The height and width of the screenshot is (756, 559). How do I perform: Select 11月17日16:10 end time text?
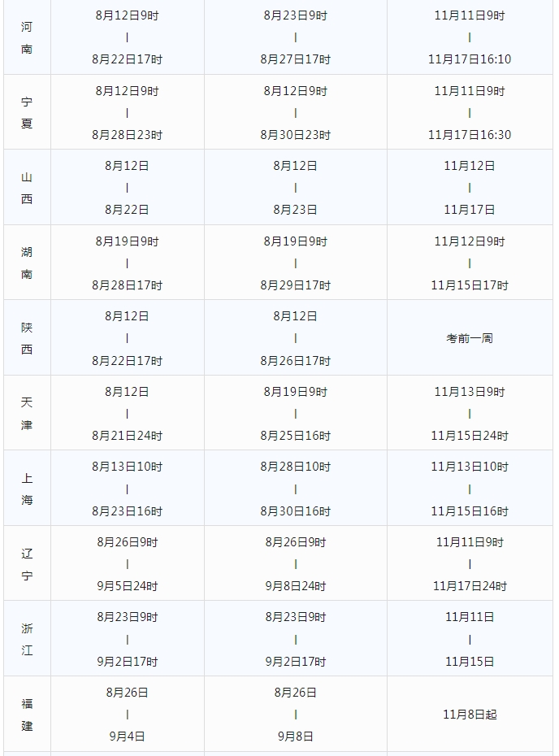coord(470,59)
